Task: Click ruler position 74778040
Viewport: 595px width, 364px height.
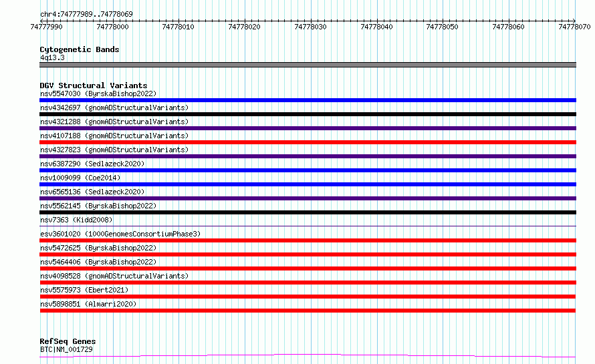Action: point(377,27)
